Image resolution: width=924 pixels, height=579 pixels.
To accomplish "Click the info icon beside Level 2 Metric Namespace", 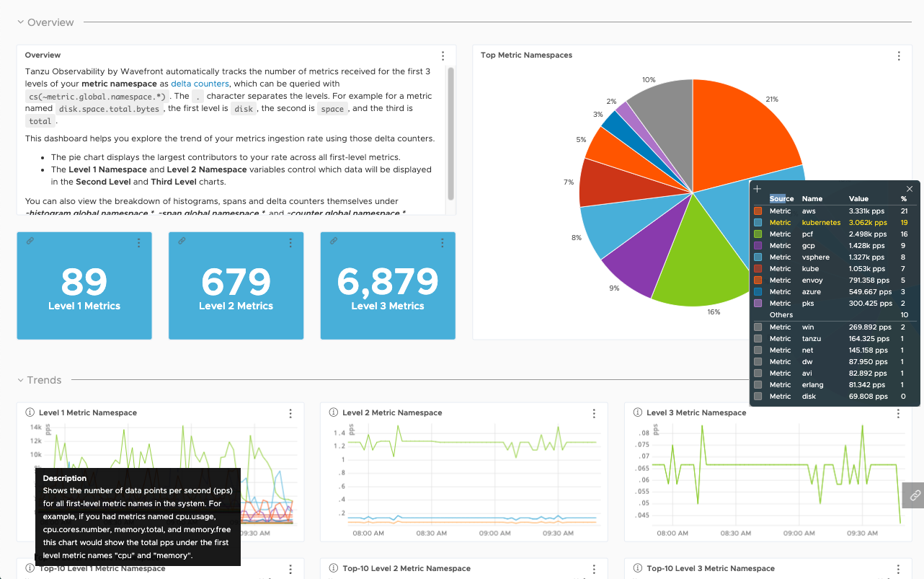I will (334, 412).
